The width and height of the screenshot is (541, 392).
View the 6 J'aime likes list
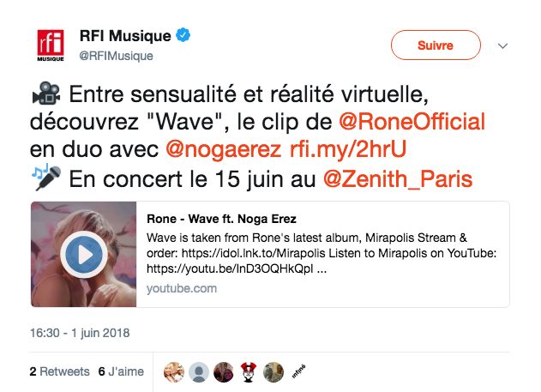pos(121,371)
